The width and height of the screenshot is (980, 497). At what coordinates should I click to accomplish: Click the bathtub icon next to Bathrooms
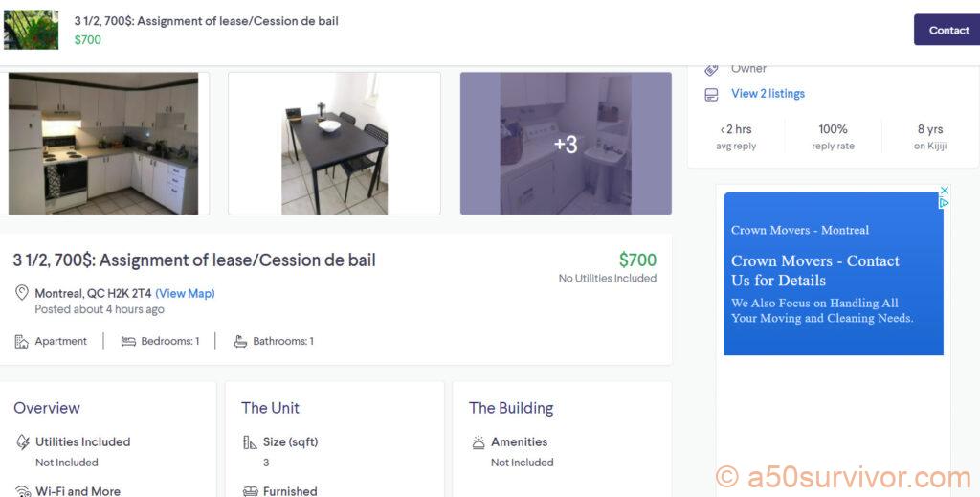(240, 342)
